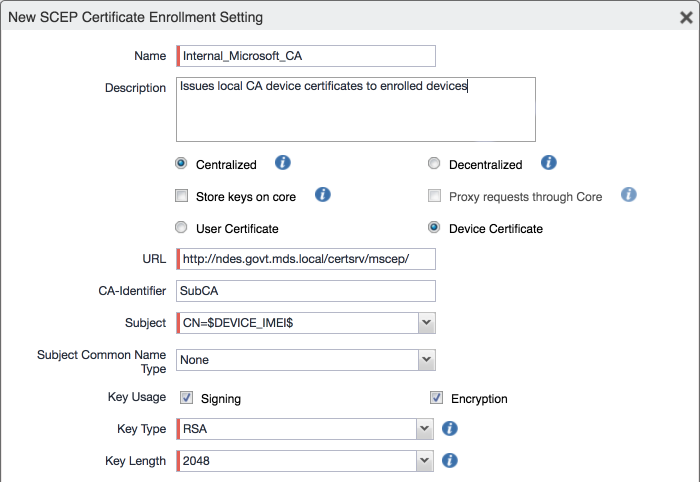
Task: Show info for Proxy requests through Core
Action: point(629,195)
